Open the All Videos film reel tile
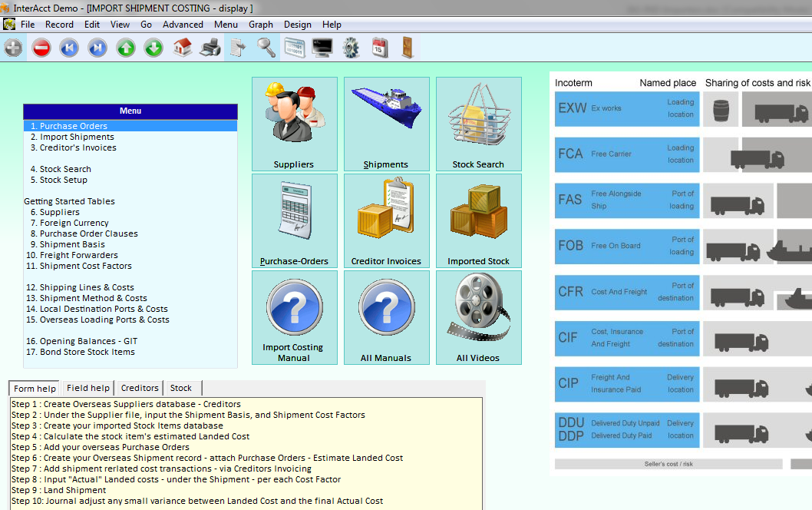 [478, 318]
